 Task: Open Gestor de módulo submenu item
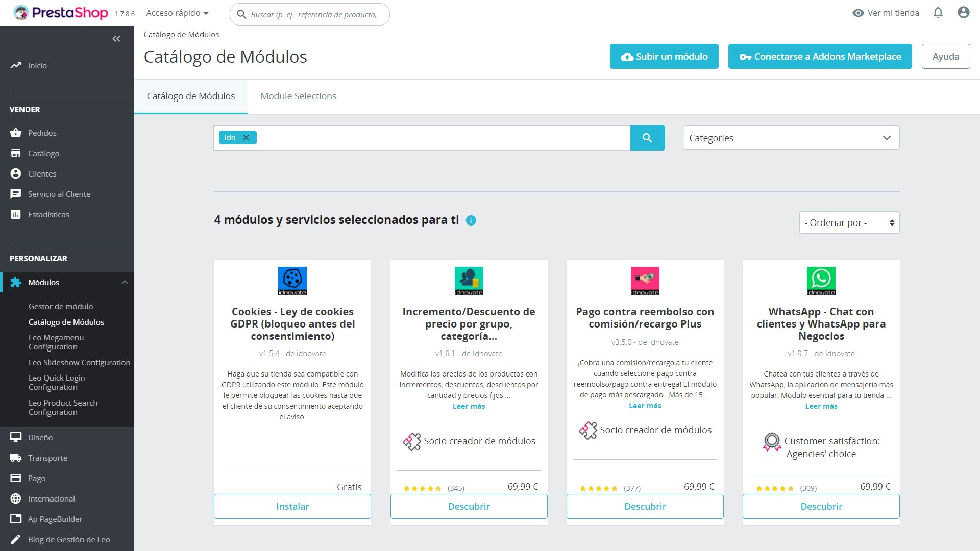[61, 306]
